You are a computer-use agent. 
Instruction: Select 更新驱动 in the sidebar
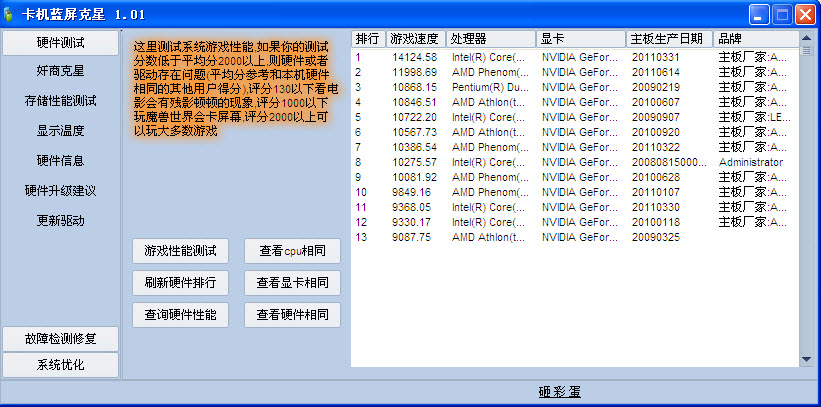tap(61, 220)
